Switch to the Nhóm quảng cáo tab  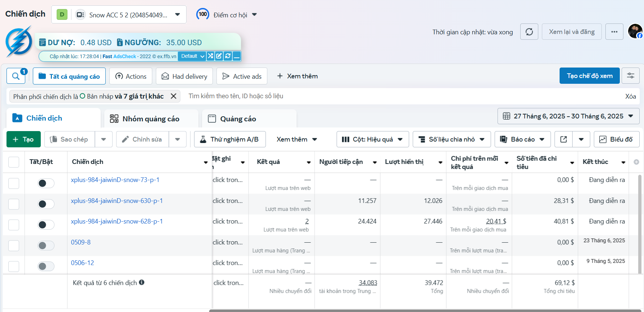(151, 119)
